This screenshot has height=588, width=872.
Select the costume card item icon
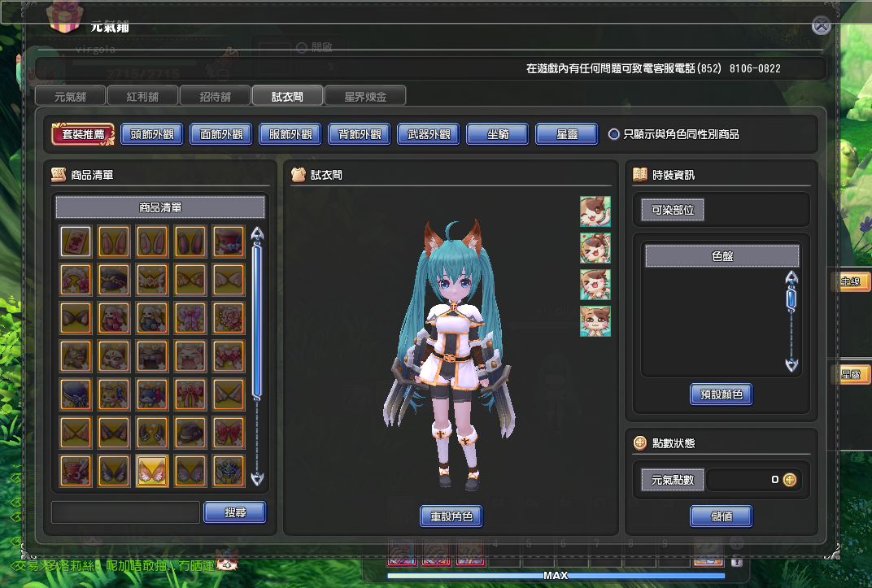point(76,242)
